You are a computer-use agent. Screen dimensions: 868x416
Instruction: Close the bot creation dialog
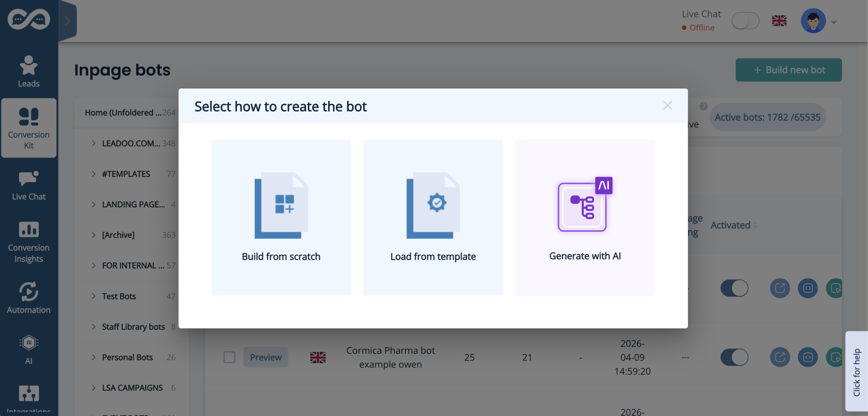click(x=668, y=105)
